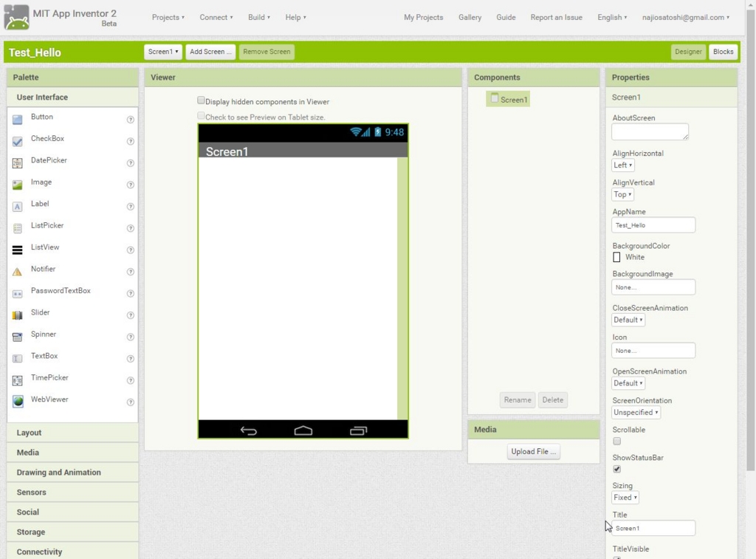
Task: Select the WebViewer globe icon
Action: (18, 401)
